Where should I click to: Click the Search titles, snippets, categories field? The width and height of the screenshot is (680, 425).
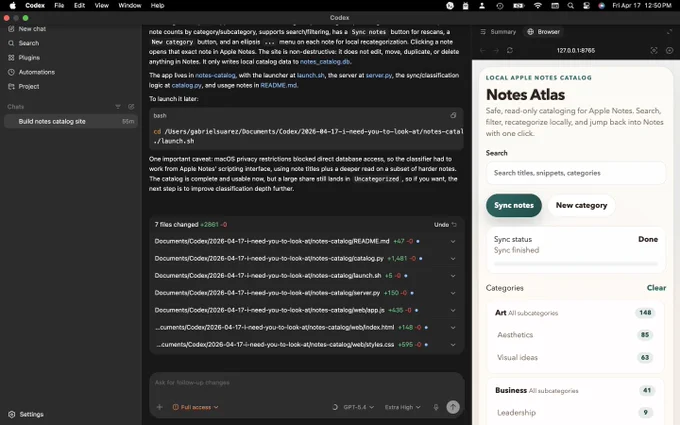point(575,173)
